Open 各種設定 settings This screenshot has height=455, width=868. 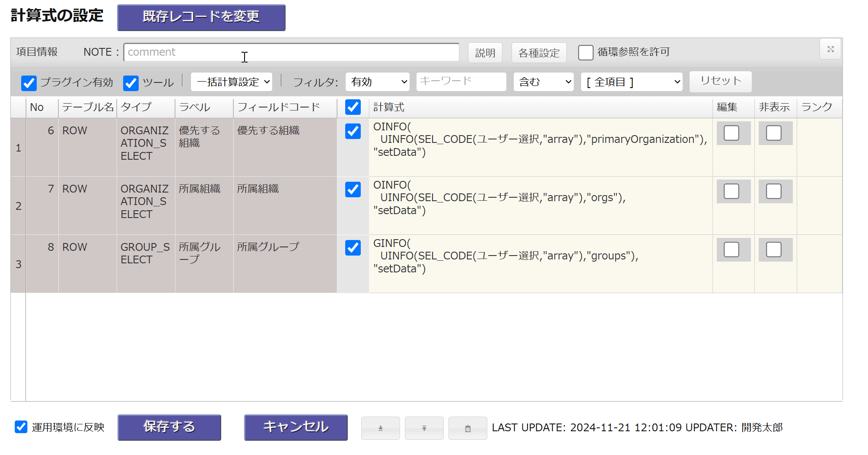[539, 53]
